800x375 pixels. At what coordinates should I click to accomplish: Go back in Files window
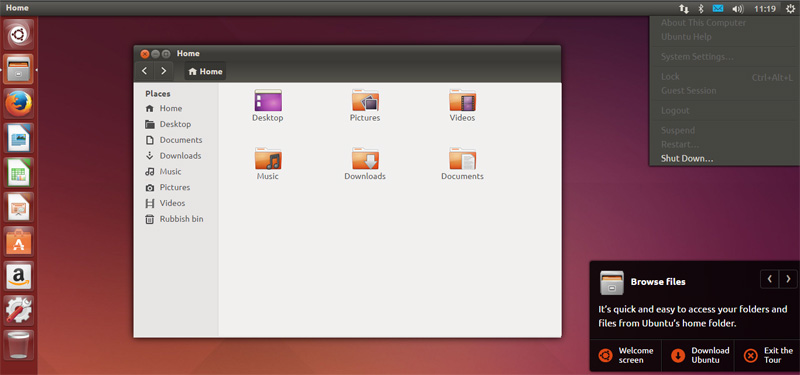(x=144, y=71)
